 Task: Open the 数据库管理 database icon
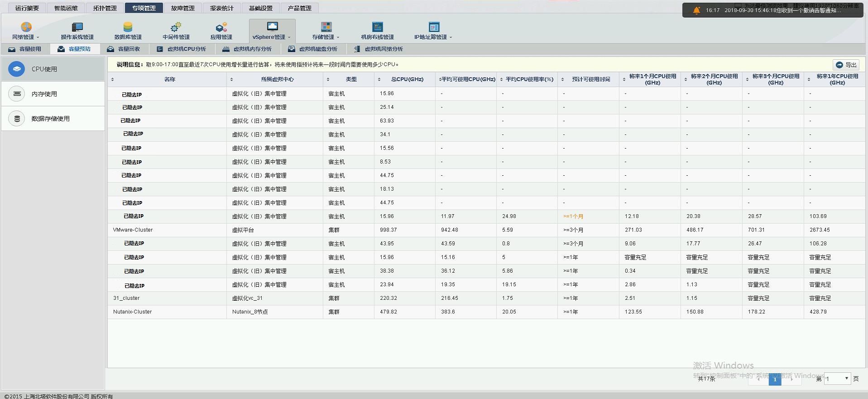coord(128,28)
